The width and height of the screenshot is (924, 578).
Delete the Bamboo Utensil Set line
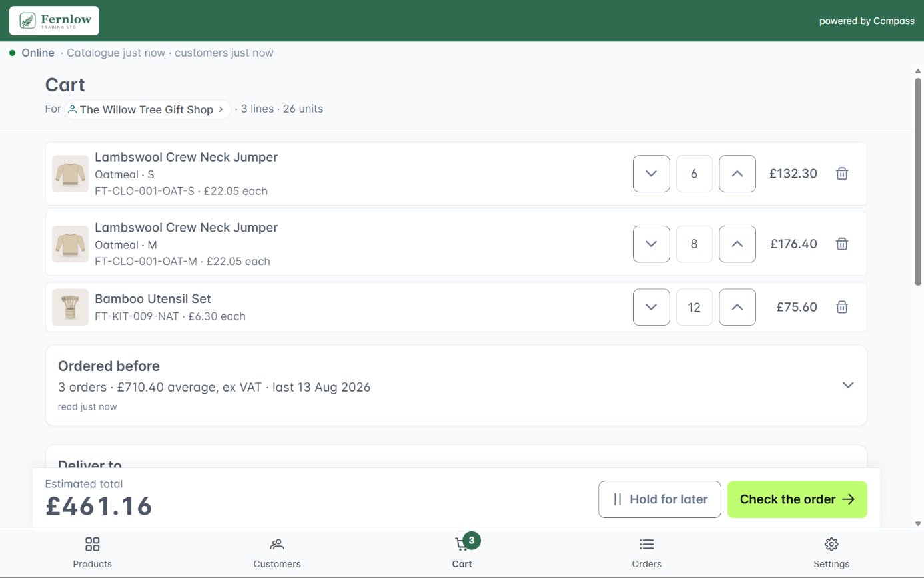coord(842,307)
